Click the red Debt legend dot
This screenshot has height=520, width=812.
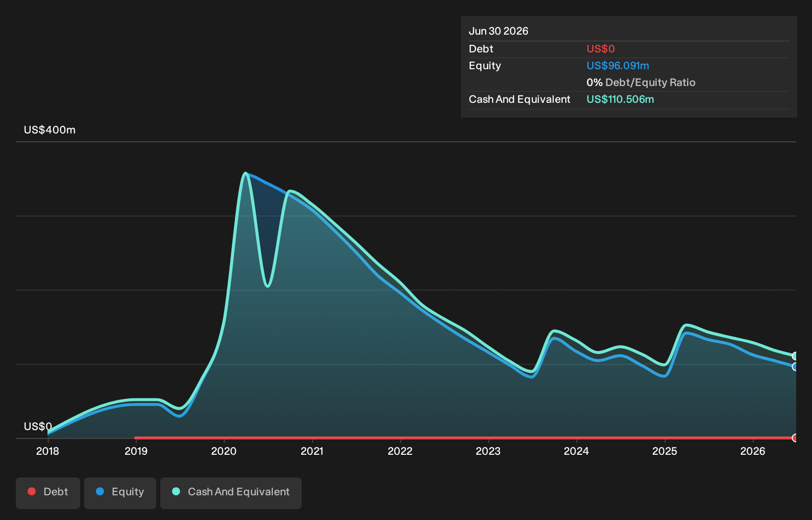point(32,491)
